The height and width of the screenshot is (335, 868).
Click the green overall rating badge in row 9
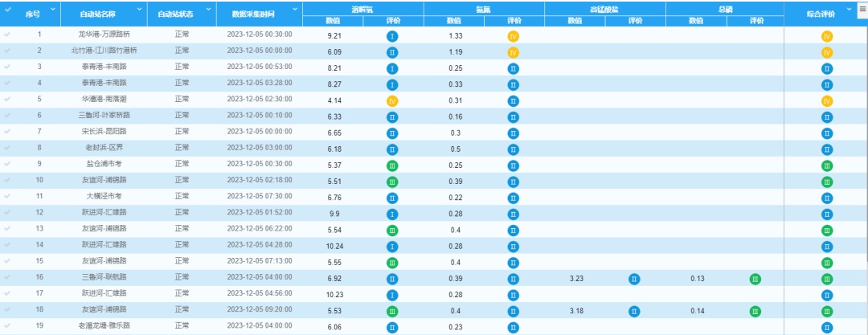(x=826, y=165)
